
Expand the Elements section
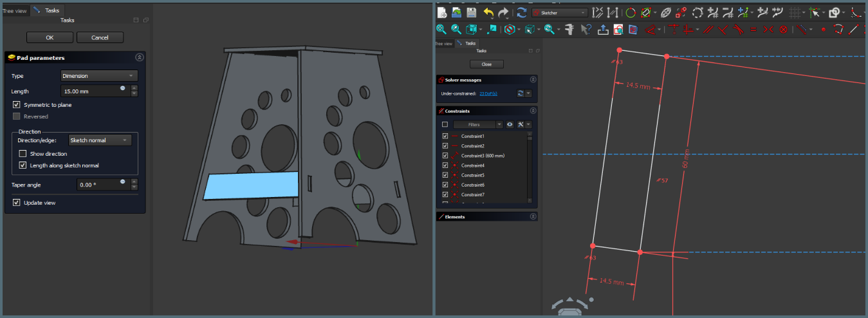(x=533, y=217)
